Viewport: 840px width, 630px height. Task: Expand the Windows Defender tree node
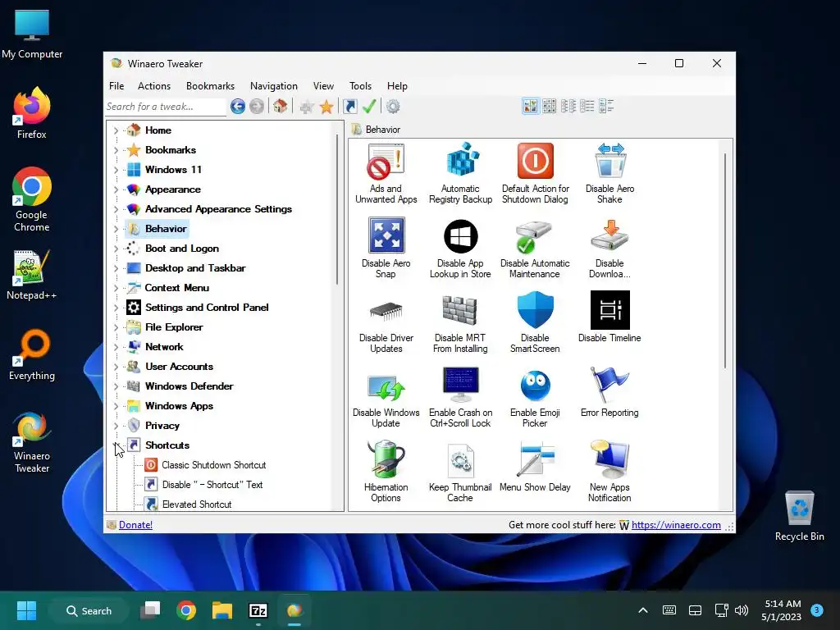(x=116, y=386)
